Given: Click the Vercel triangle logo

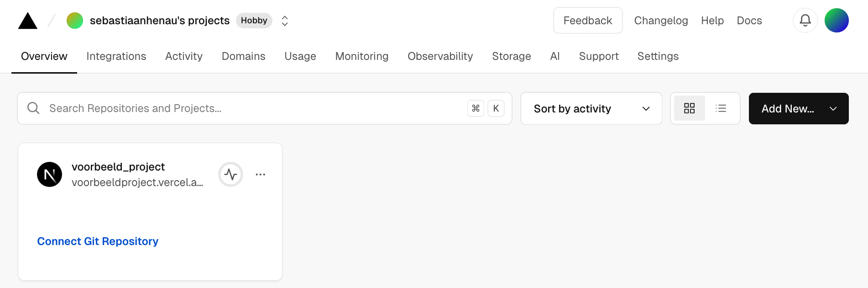Looking at the screenshot, I should click(27, 21).
